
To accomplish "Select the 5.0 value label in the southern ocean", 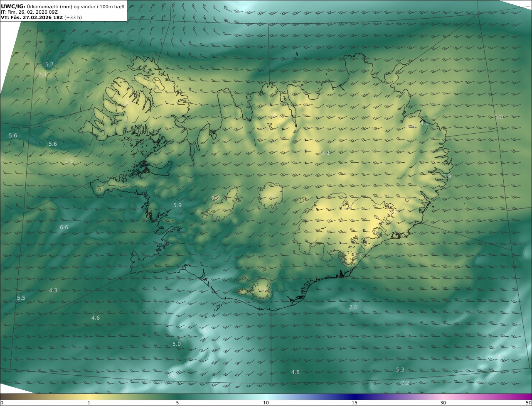I will click(x=177, y=344).
